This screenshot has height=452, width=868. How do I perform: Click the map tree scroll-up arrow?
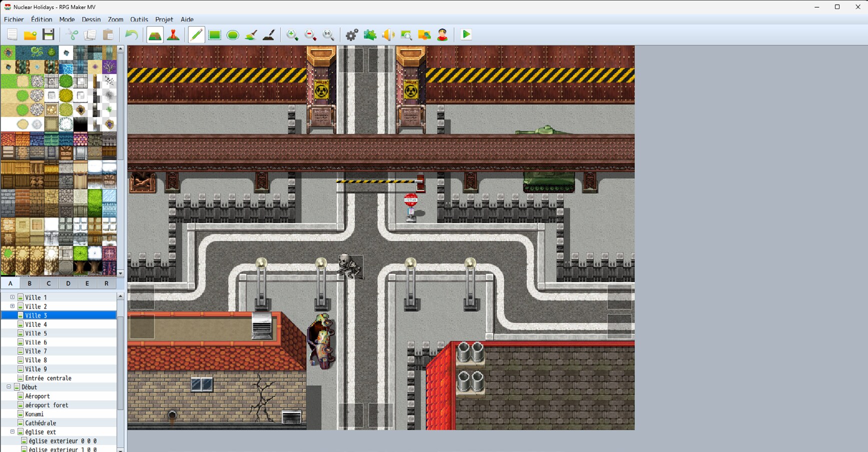[121, 296]
